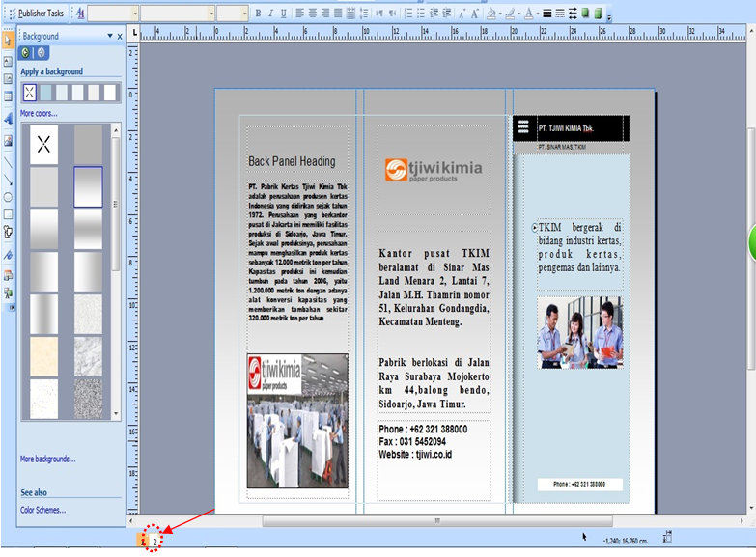Click the More colors... link

point(39,113)
